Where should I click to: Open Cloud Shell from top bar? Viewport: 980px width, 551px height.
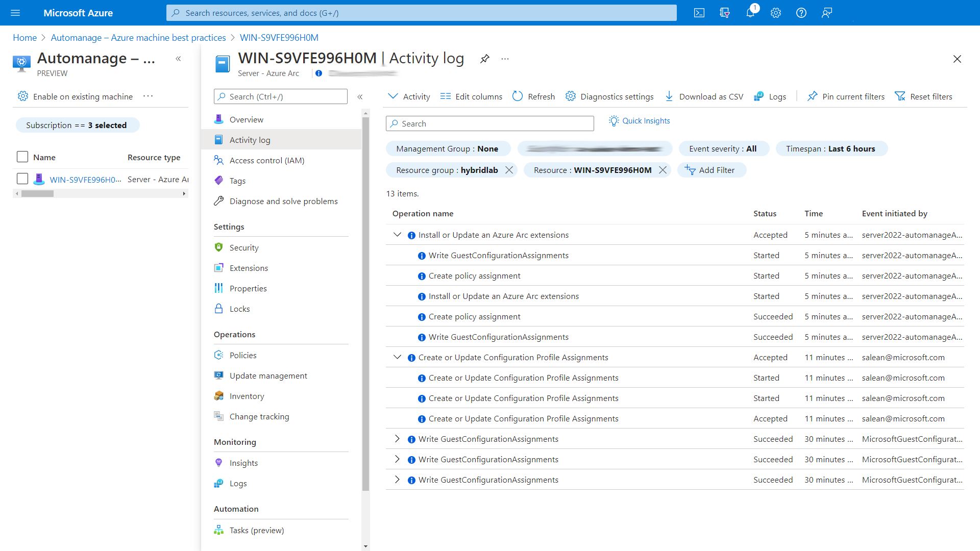click(699, 13)
